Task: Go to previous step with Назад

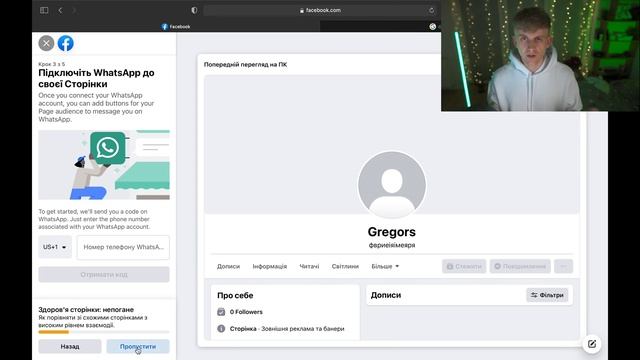Action: coord(70,346)
